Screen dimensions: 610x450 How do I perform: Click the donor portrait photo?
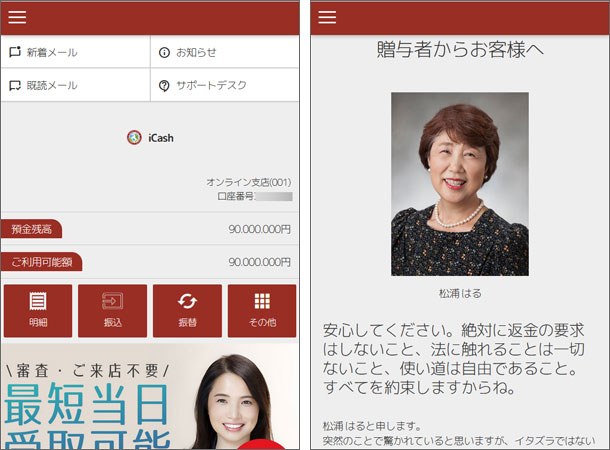[x=460, y=184]
